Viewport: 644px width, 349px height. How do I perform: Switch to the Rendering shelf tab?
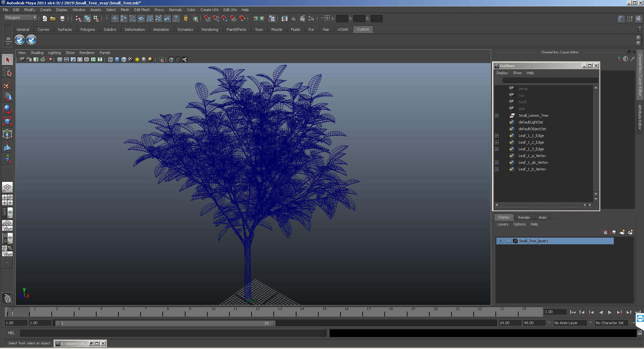click(210, 30)
